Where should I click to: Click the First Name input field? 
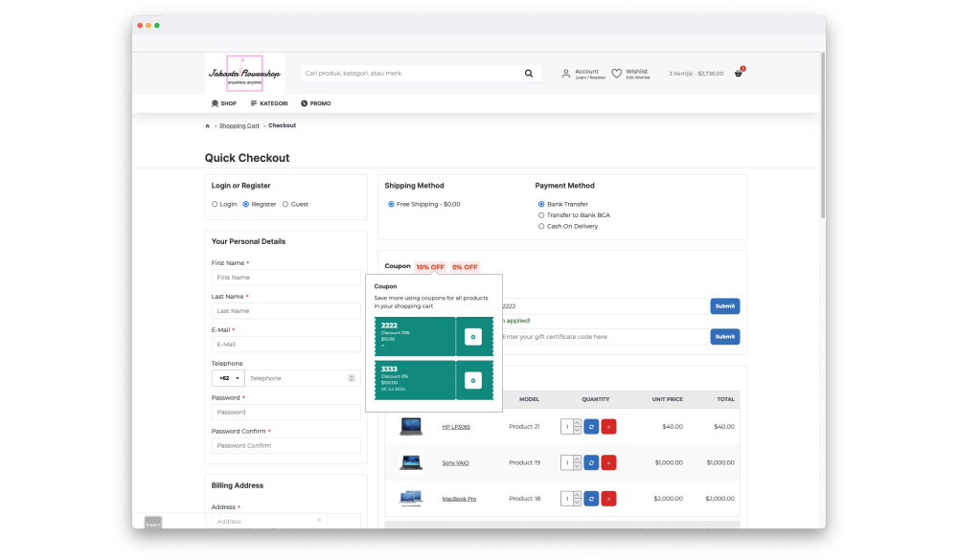pyautogui.click(x=285, y=278)
